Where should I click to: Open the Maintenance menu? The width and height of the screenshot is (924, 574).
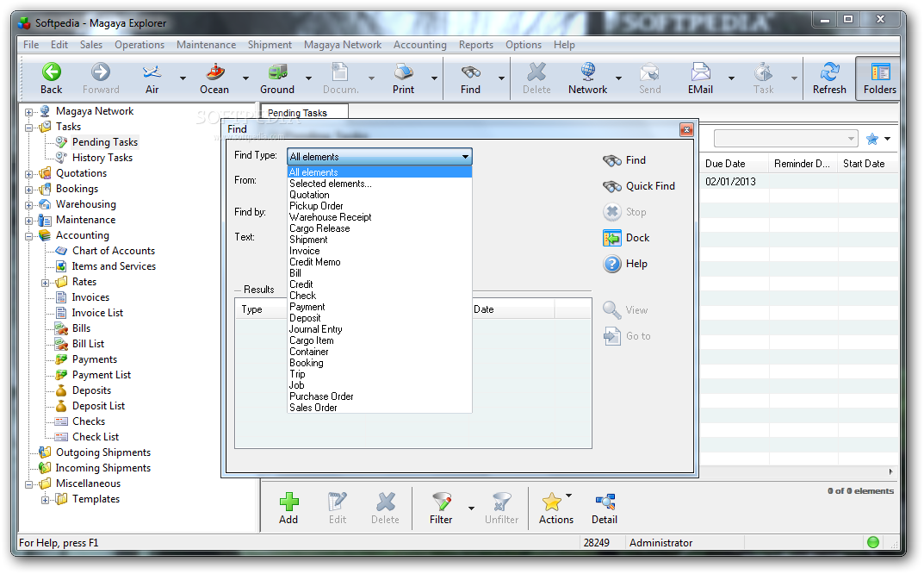[207, 45]
